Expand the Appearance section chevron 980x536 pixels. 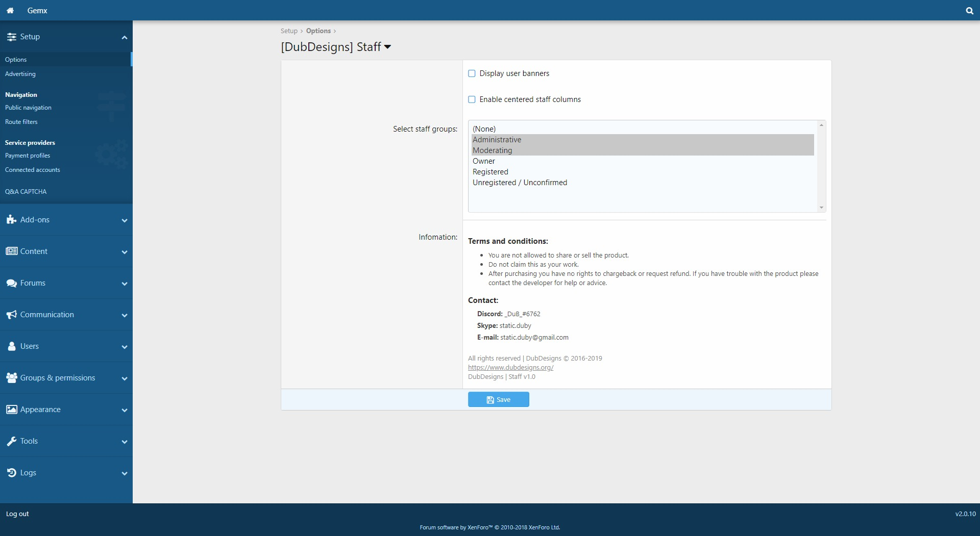pos(124,410)
